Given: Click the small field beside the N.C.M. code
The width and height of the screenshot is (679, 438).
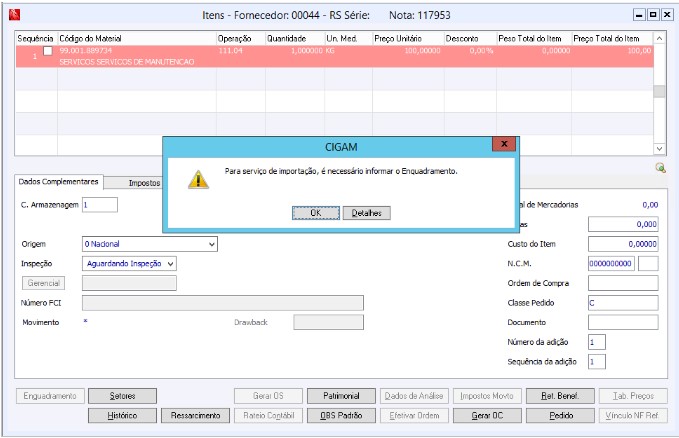Looking at the screenshot, I should [x=648, y=263].
